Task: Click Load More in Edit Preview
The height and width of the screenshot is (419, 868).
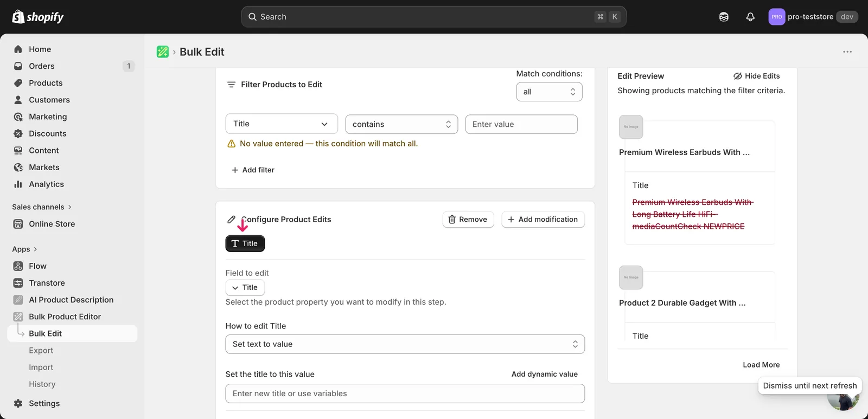Action: (x=761, y=365)
